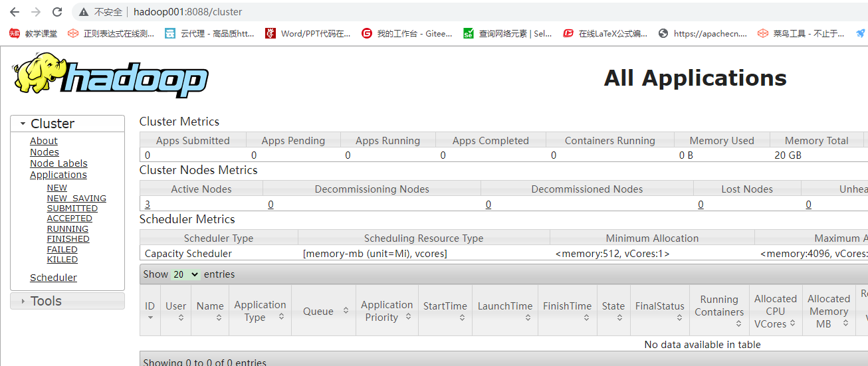
Task: Expand the Tools menu section
Action: [67, 301]
